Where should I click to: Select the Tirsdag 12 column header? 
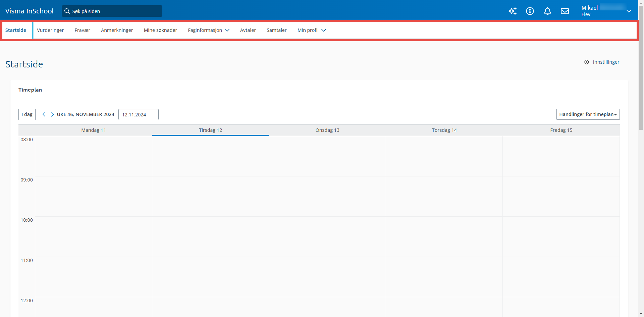(x=210, y=130)
